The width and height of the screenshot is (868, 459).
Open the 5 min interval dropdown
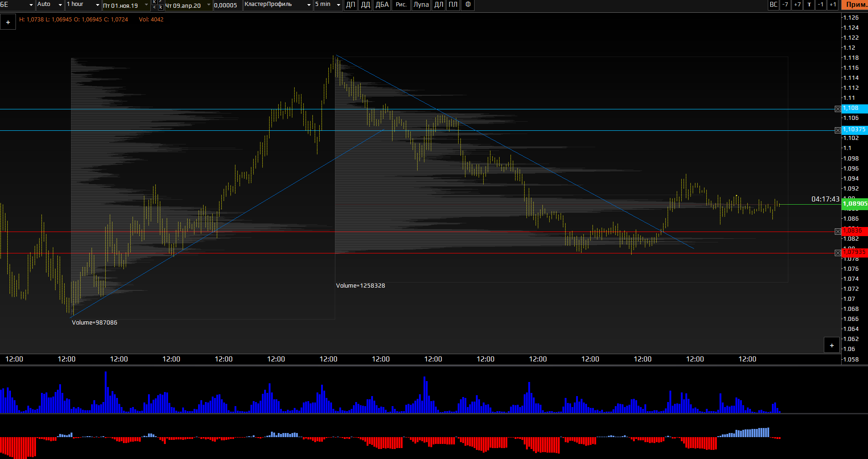pyautogui.click(x=327, y=5)
